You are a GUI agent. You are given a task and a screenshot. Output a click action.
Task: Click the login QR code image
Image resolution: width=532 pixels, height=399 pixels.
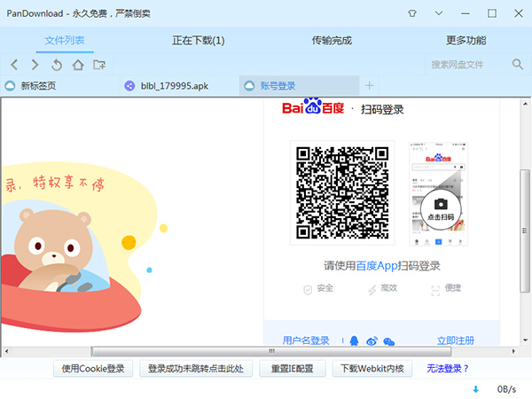(342, 192)
